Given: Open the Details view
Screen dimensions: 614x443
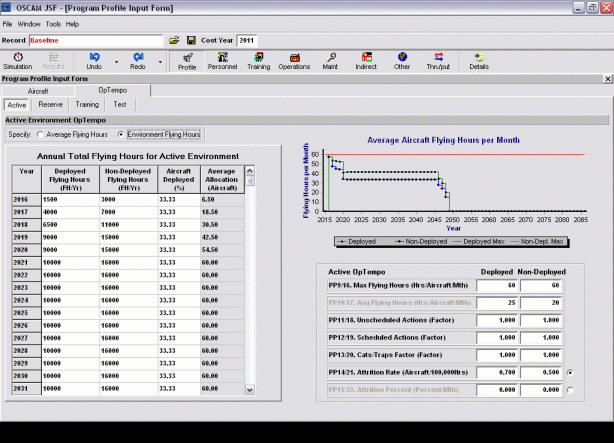Looking at the screenshot, I should pos(479,61).
